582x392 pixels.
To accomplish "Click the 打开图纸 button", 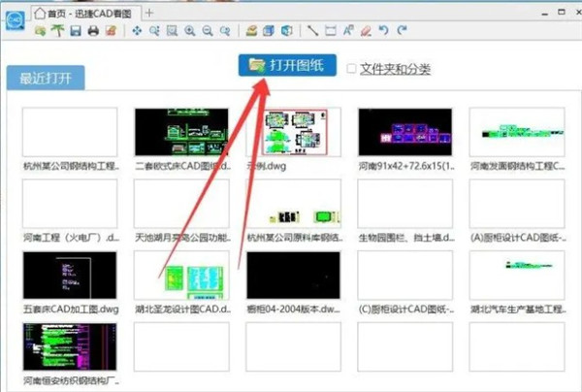I will [x=287, y=65].
